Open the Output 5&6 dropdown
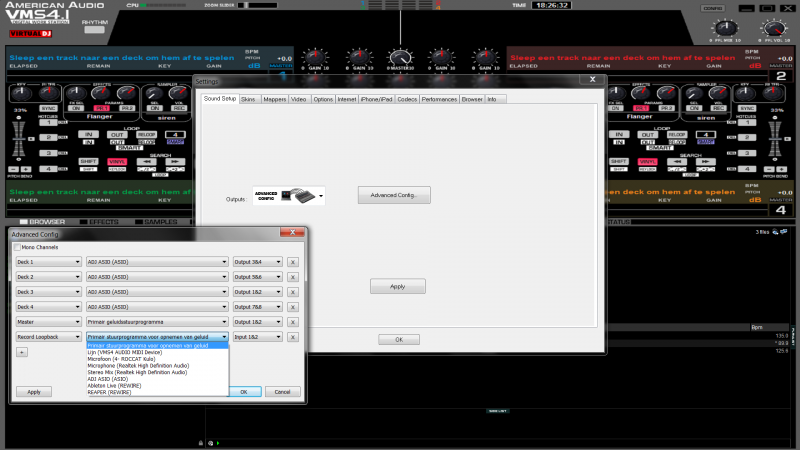The height and width of the screenshot is (450, 800). (x=258, y=277)
